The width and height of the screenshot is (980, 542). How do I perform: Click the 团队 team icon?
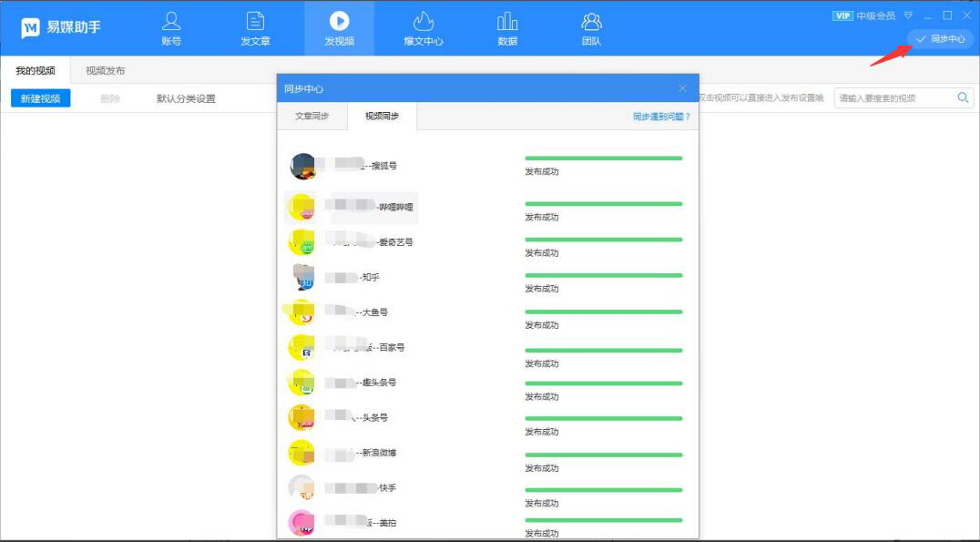(590, 20)
